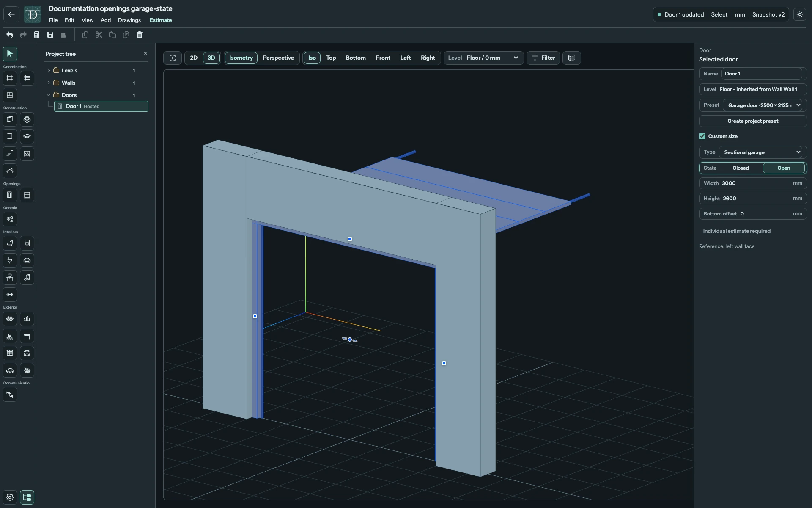Open the calculator estimate icon
Image resolution: width=812 pixels, height=508 pixels.
point(37,35)
